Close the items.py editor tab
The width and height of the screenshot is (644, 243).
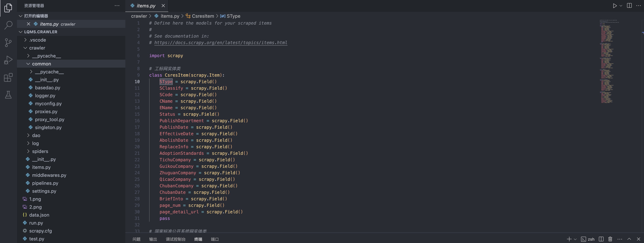click(163, 5)
